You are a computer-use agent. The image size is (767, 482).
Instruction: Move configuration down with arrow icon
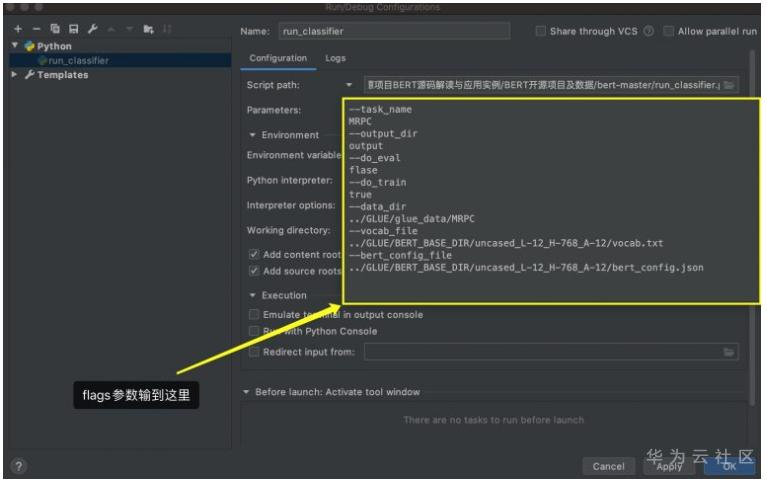[x=130, y=29]
